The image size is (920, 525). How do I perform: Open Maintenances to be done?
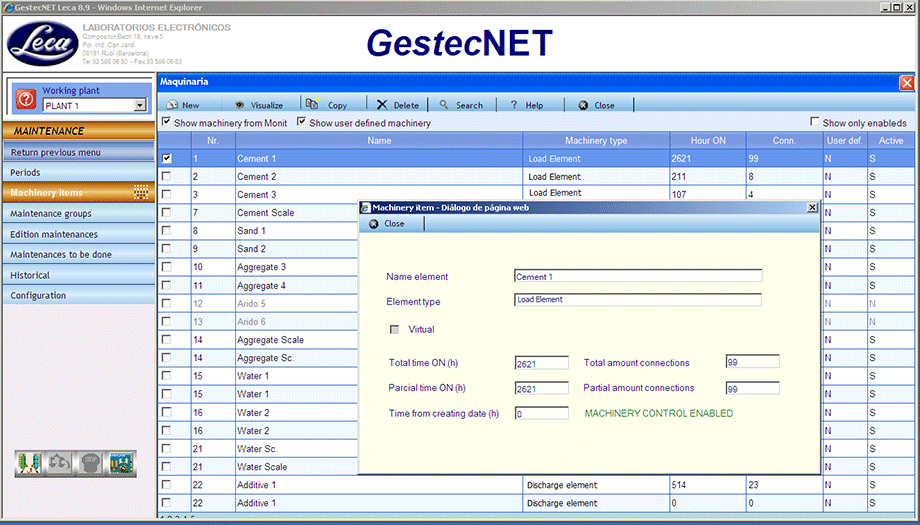click(79, 255)
